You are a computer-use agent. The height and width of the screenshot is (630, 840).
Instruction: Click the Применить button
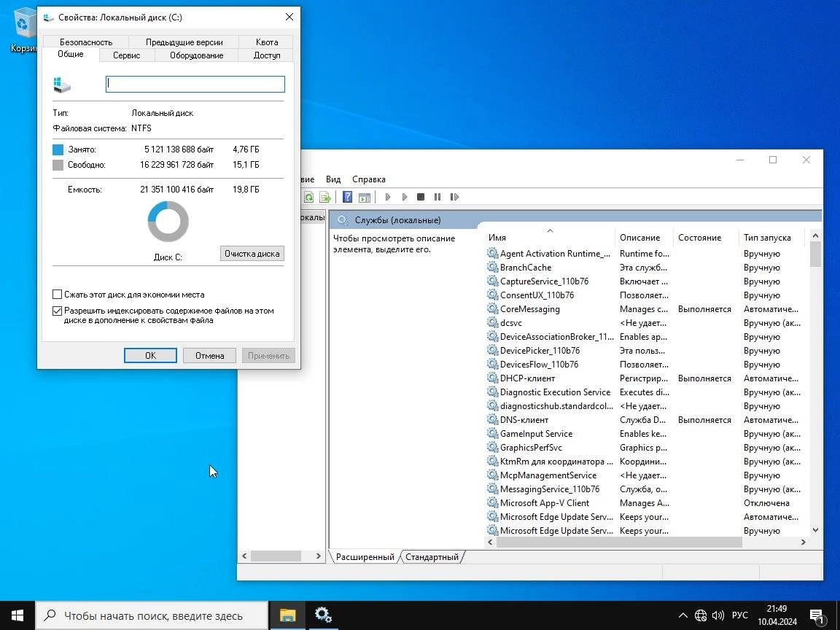point(268,356)
